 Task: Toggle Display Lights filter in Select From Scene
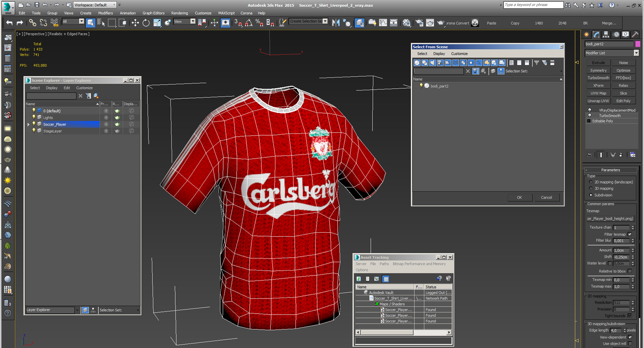pos(433,63)
